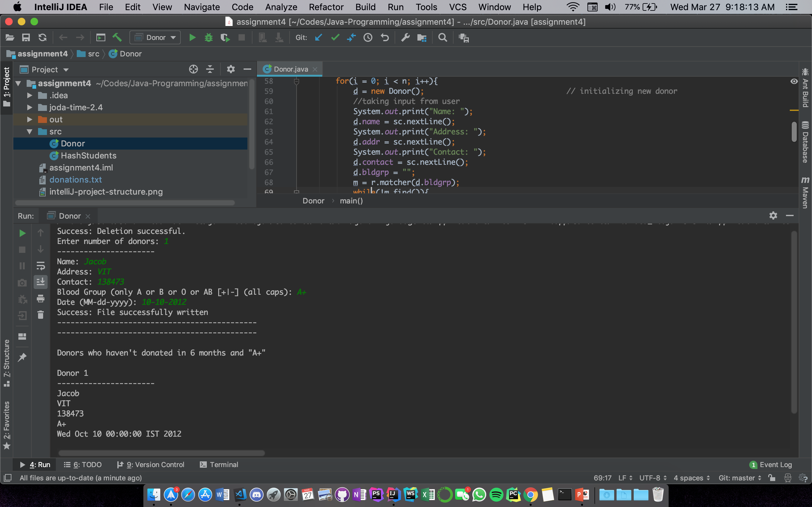
Task: Select donations.txt in project tree
Action: tap(75, 180)
